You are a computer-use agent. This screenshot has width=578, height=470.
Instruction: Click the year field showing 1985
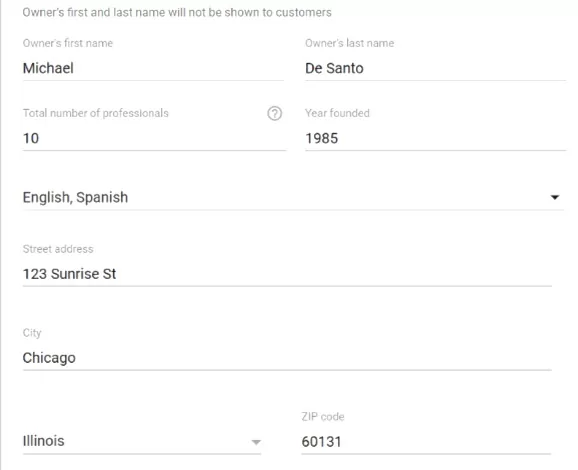pyautogui.click(x=435, y=139)
